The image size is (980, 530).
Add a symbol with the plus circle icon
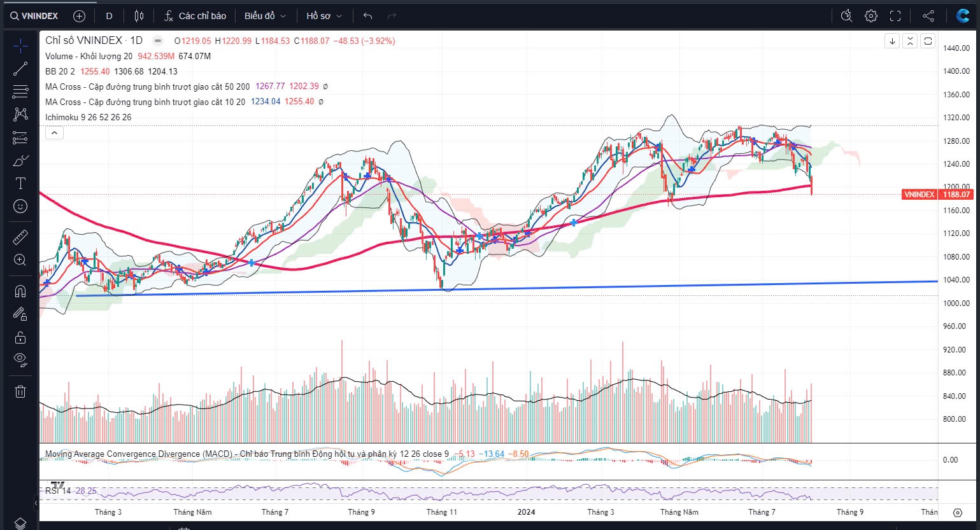point(79,16)
